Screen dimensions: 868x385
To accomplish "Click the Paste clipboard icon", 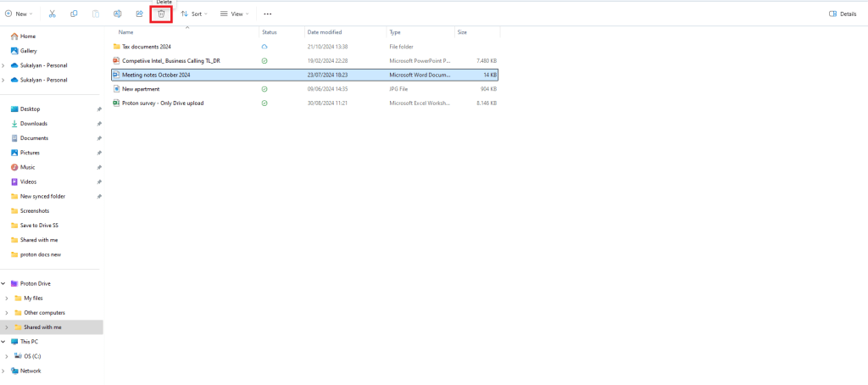I will click(x=96, y=14).
